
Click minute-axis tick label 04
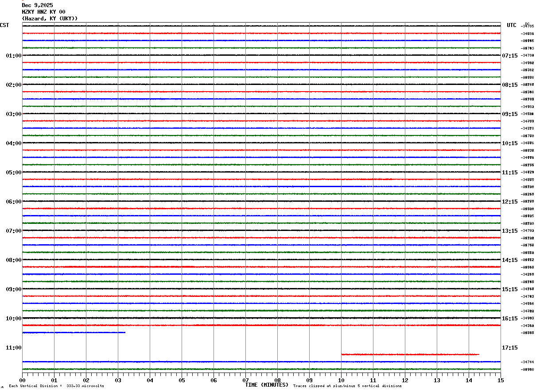pos(150,380)
